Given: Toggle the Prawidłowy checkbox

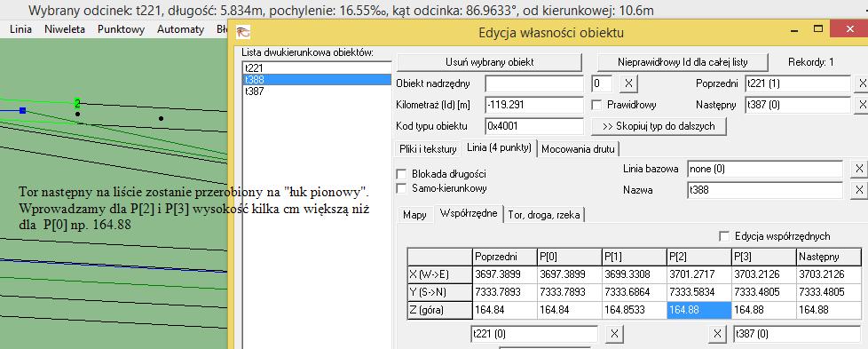Looking at the screenshot, I should coord(596,105).
